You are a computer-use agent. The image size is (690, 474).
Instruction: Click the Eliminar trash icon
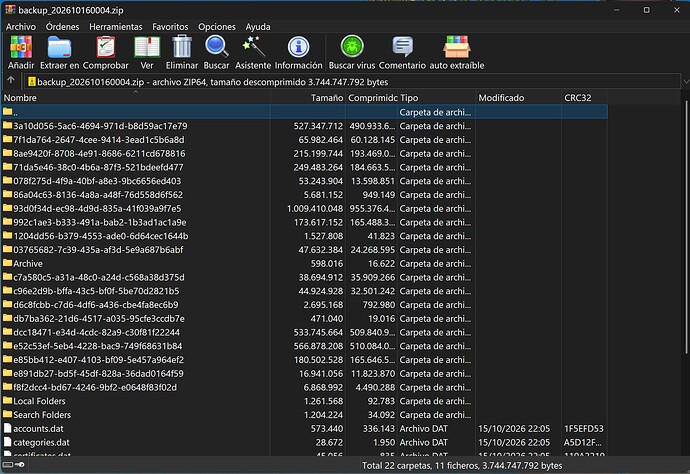[x=182, y=46]
